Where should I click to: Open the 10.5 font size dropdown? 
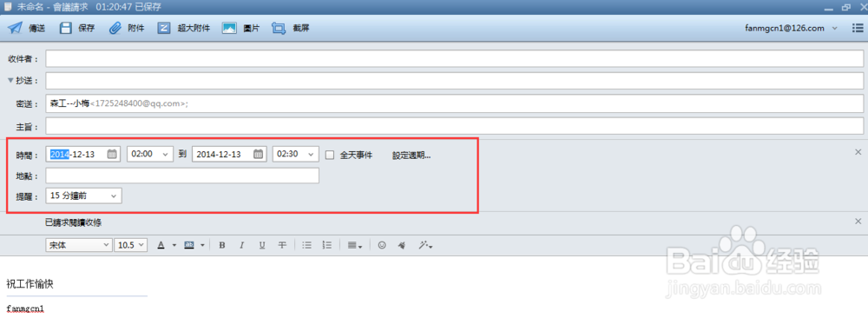131,245
